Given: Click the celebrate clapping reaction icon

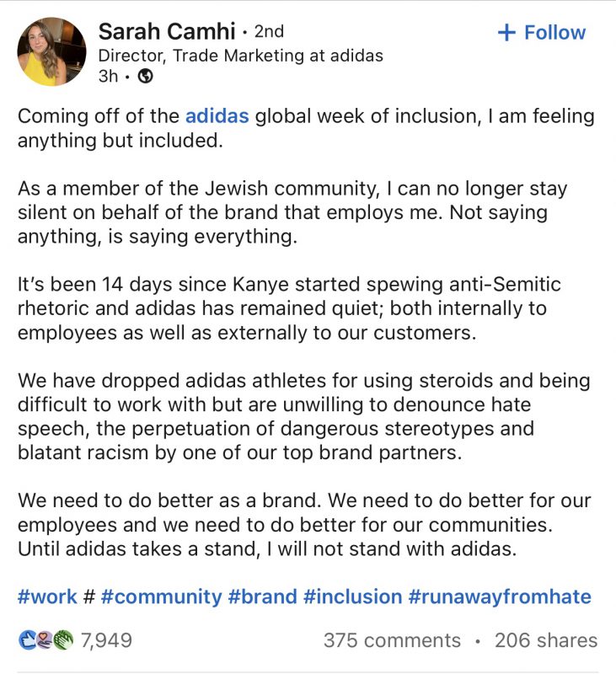Looking at the screenshot, I should point(62,640).
